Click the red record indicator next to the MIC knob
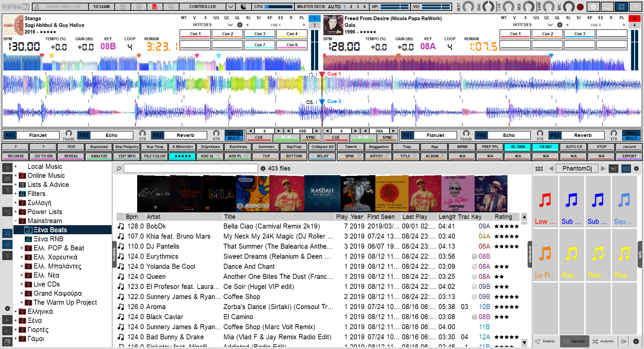 [580, 7]
